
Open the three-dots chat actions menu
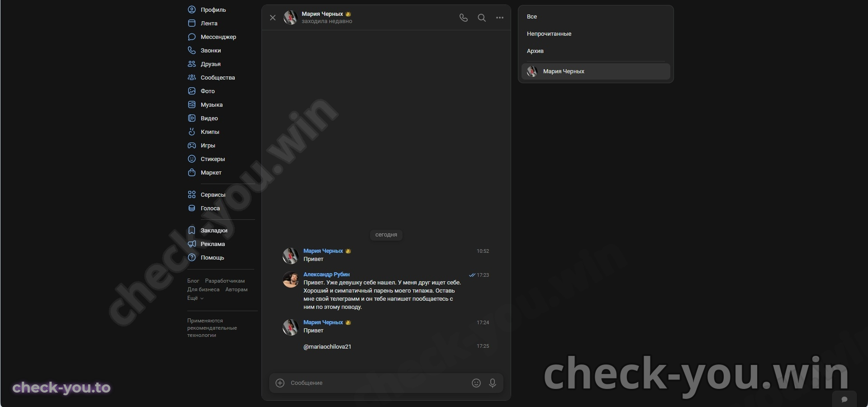click(499, 18)
